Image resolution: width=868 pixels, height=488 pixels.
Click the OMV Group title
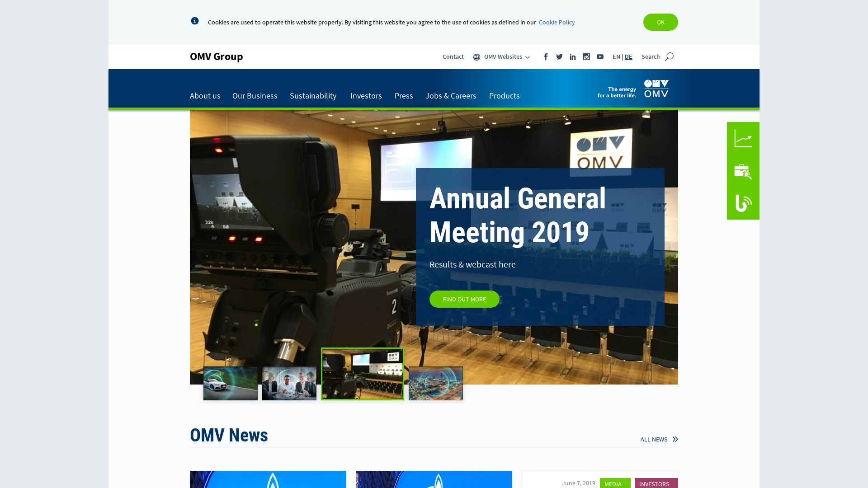[x=217, y=56]
